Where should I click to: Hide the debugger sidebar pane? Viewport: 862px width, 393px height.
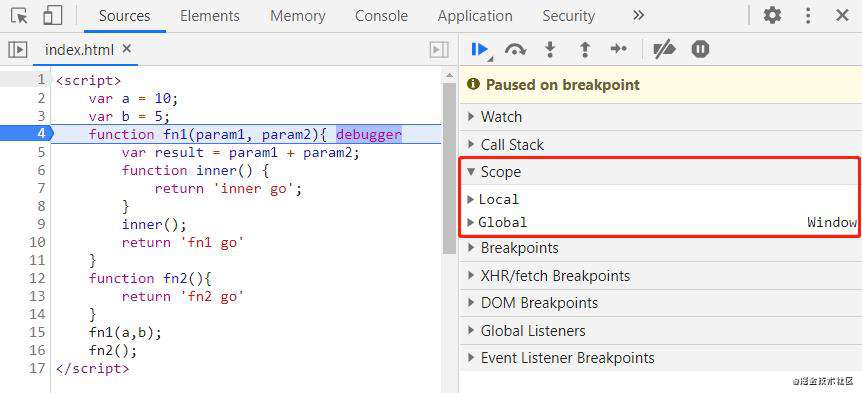click(x=439, y=50)
